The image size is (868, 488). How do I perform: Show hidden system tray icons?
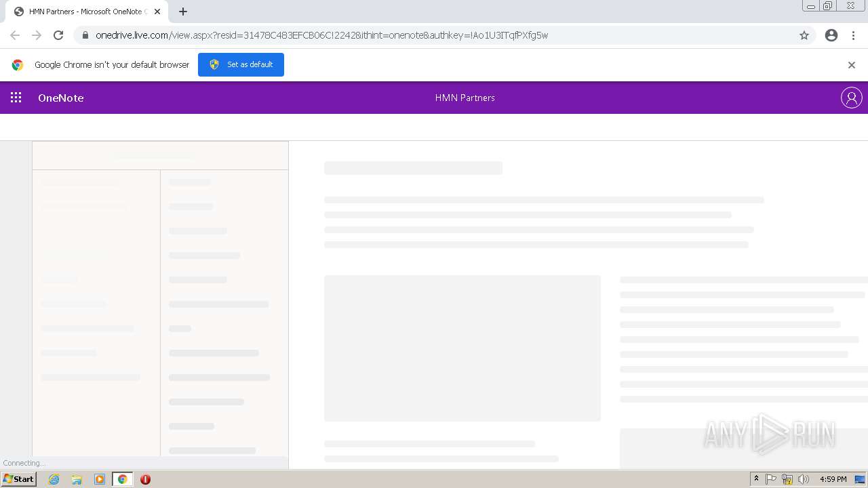[x=756, y=479]
